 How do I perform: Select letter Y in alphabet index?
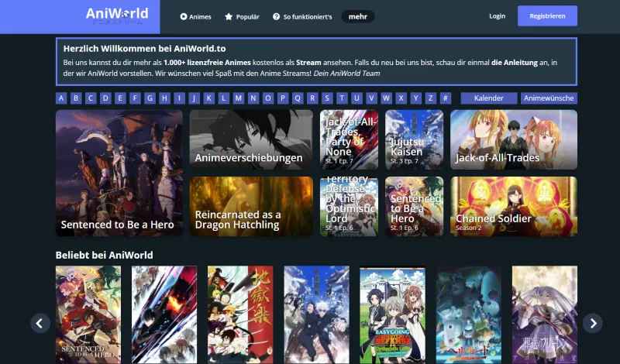415,98
